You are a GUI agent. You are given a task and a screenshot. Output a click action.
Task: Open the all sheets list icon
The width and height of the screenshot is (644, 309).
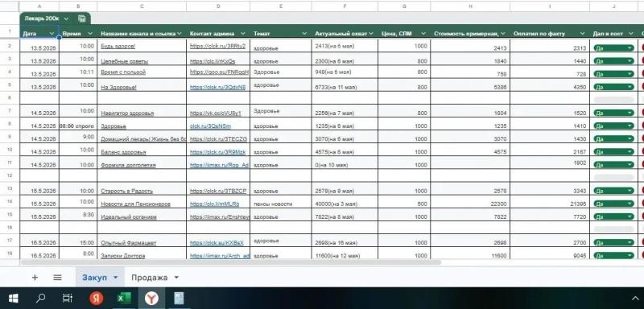[57, 278]
